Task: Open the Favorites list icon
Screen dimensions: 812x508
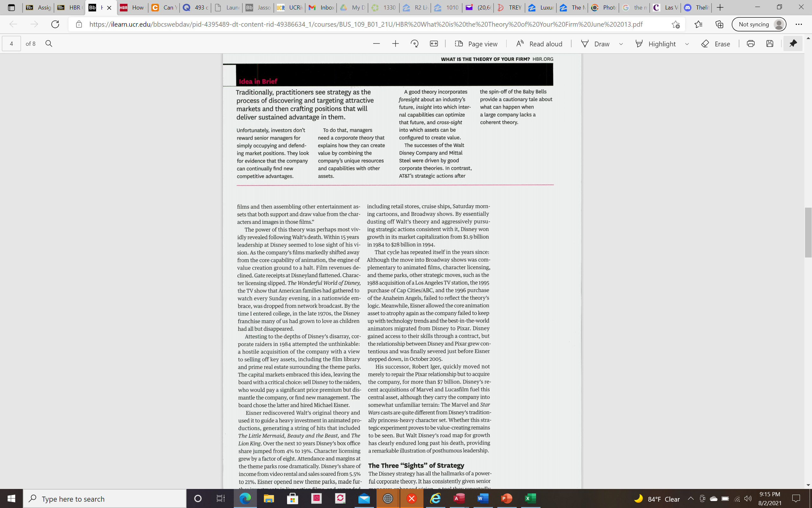Action: (698, 24)
